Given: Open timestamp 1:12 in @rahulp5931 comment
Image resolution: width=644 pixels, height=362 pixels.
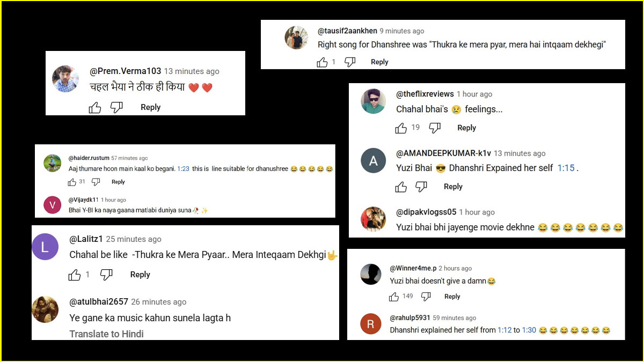Looking at the screenshot, I should [504, 330].
